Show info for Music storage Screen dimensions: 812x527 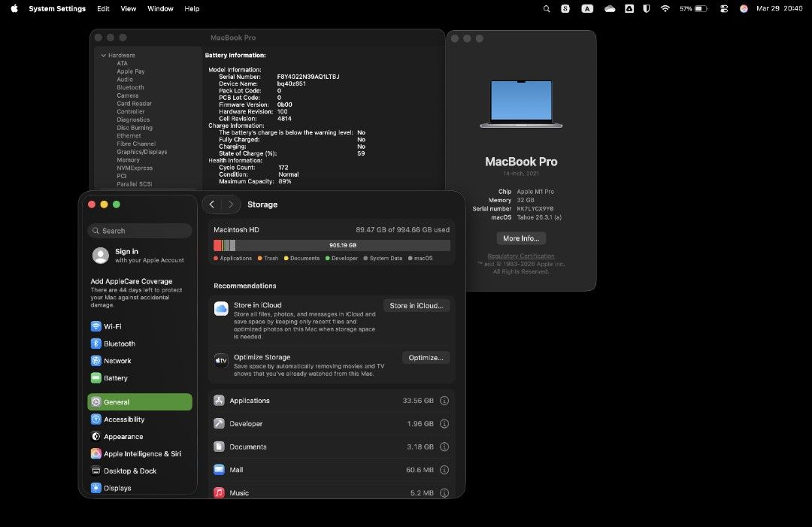[444, 493]
